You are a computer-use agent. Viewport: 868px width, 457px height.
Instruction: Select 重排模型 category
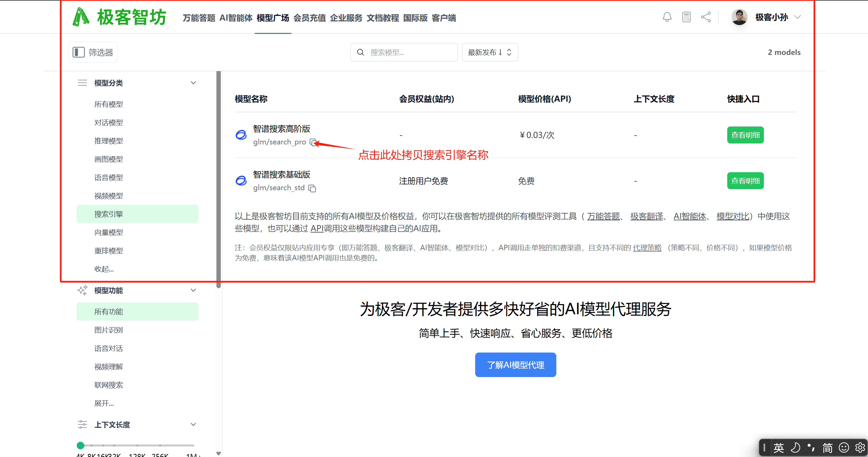point(137,251)
